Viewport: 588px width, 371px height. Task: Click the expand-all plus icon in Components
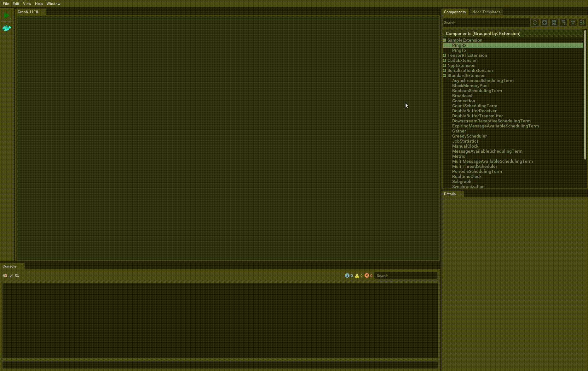pyautogui.click(x=544, y=23)
